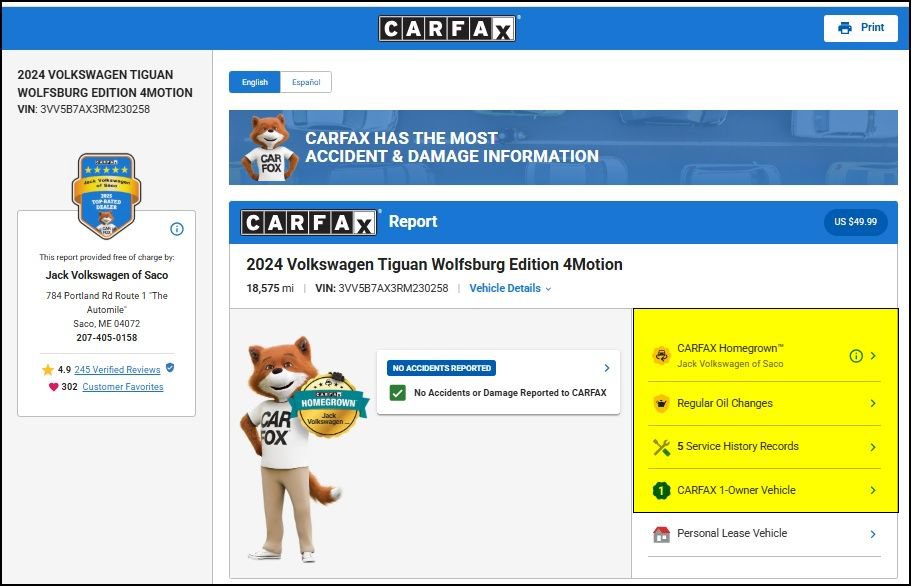This screenshot has height=586, width=911.
Task: Click No Accidents or Damage Reported text
Action: 510,393
